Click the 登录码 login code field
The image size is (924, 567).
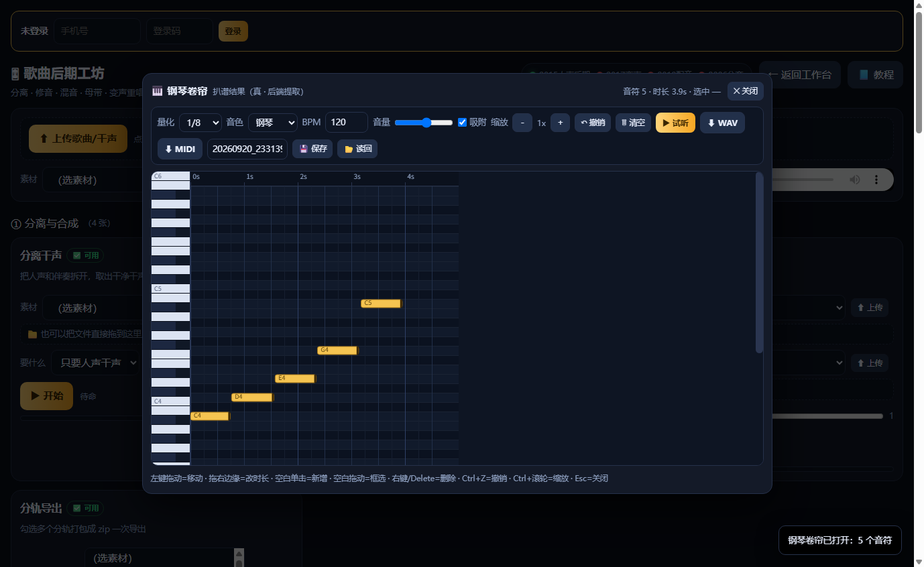click(x=180, y=31)
